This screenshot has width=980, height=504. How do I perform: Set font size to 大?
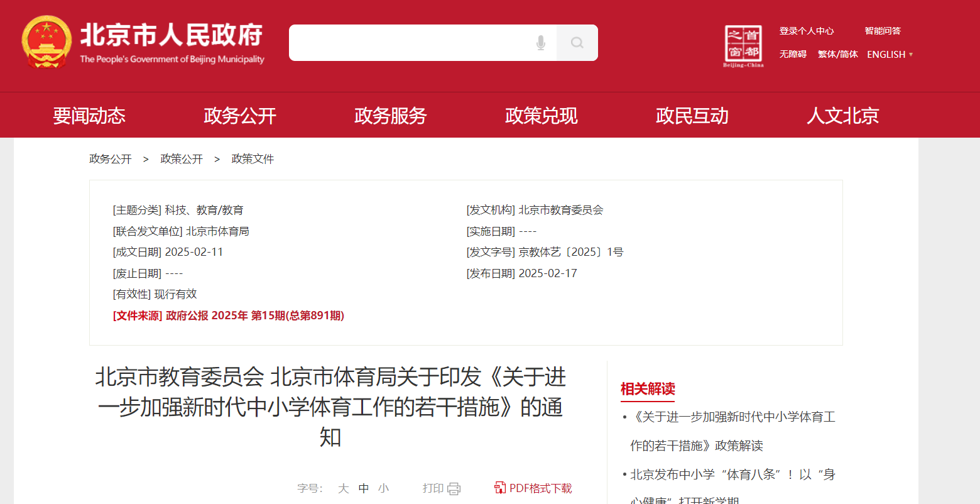pos(343,488)
